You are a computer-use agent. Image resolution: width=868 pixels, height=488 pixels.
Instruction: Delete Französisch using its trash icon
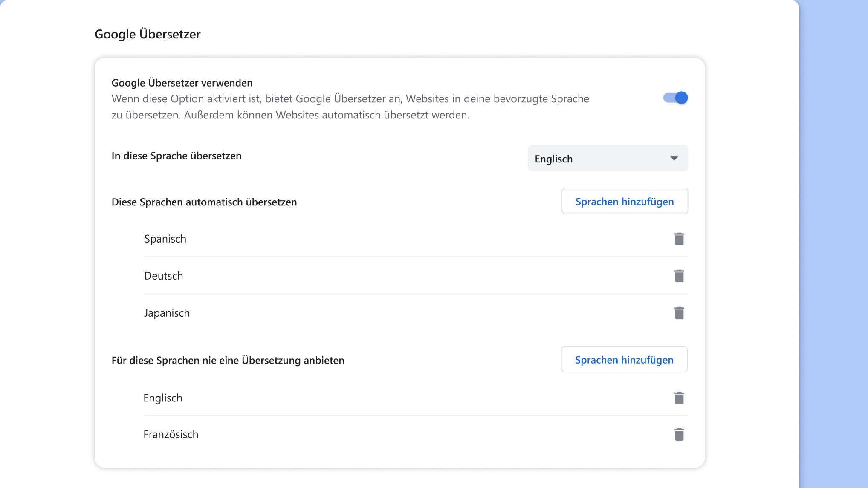click(x=679, y=434)
